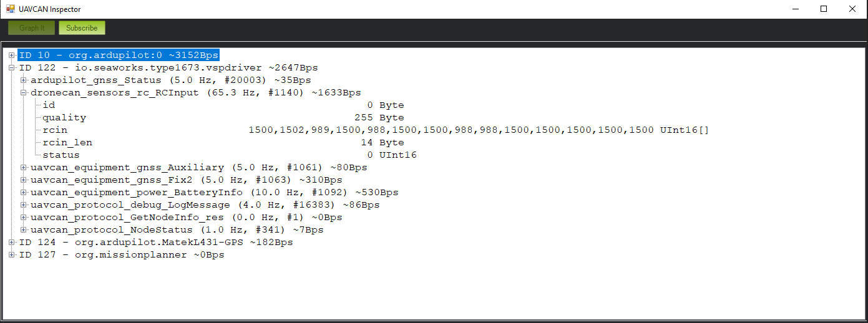This screenshot has width=868, height=323.
Task: Expand uavcan_protocol_debug_LogMessage entry
Action: pos(24,205)
